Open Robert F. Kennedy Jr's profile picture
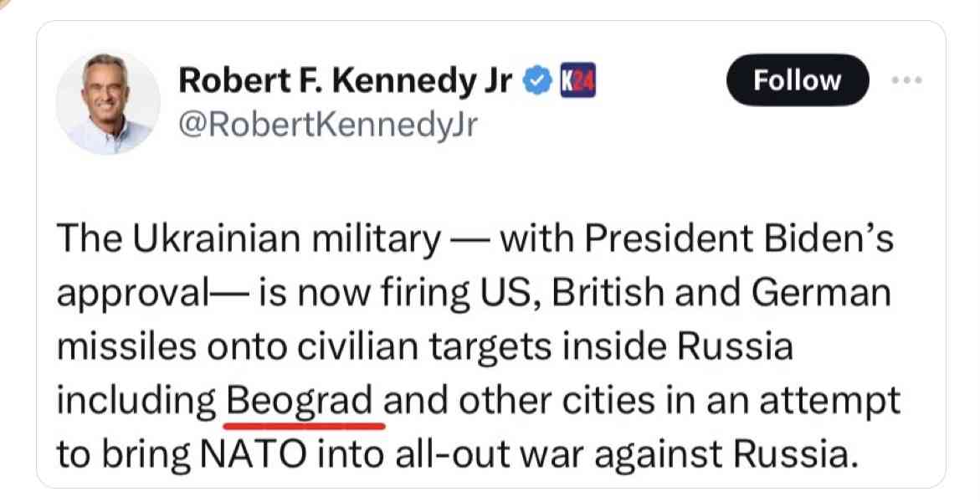980x502 pixels. point(107,102)
